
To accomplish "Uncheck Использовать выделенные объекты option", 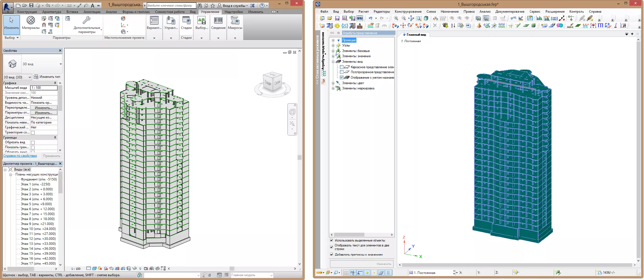I will pos(332,240).
